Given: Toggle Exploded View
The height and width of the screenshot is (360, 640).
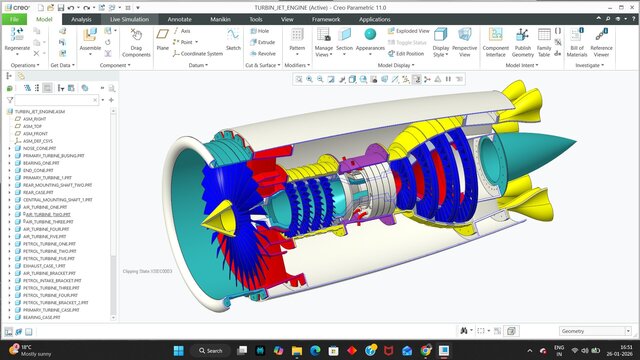Looking at the screenshot, I should click(409, 31).
